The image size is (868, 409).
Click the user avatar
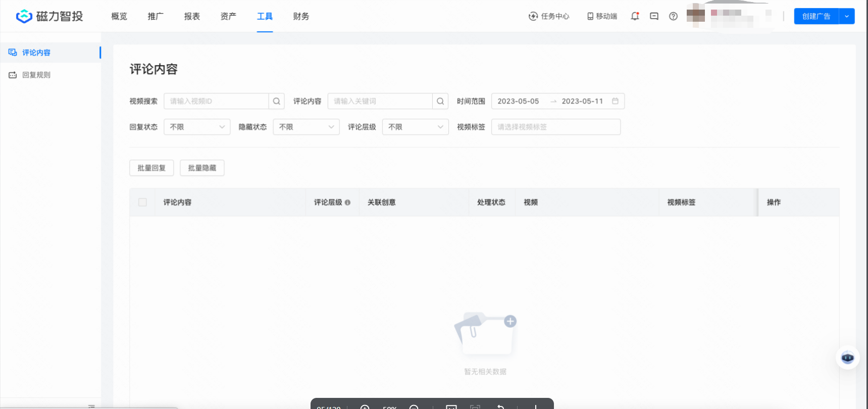[x=695, y=16]
